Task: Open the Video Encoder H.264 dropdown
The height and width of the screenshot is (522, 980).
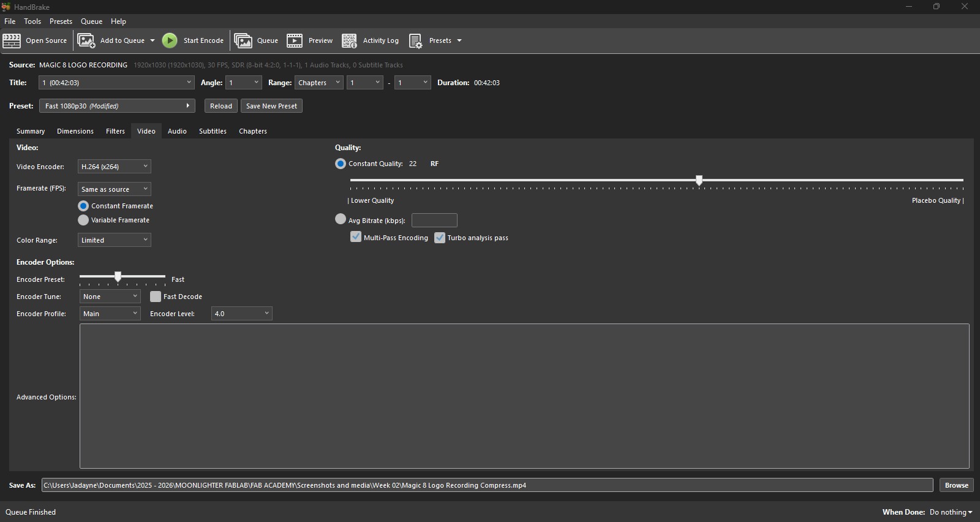Action: (x=115, y=167)
